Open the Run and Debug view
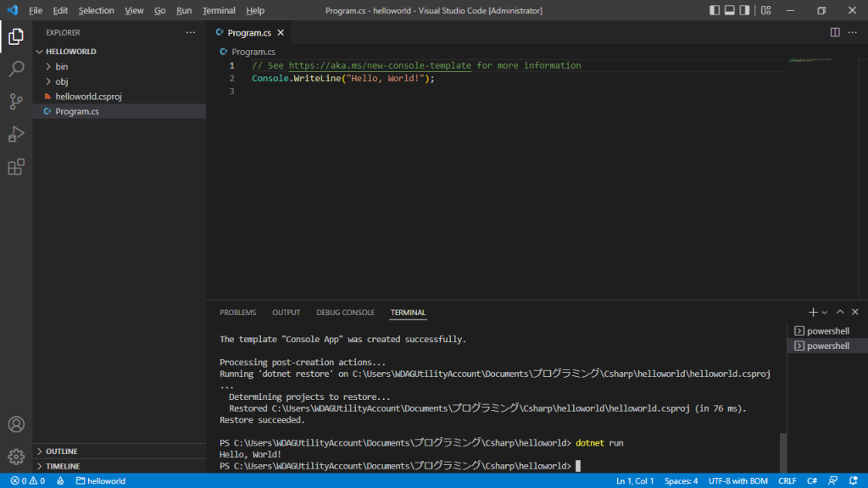868x488 pixels. click(15, 134)
